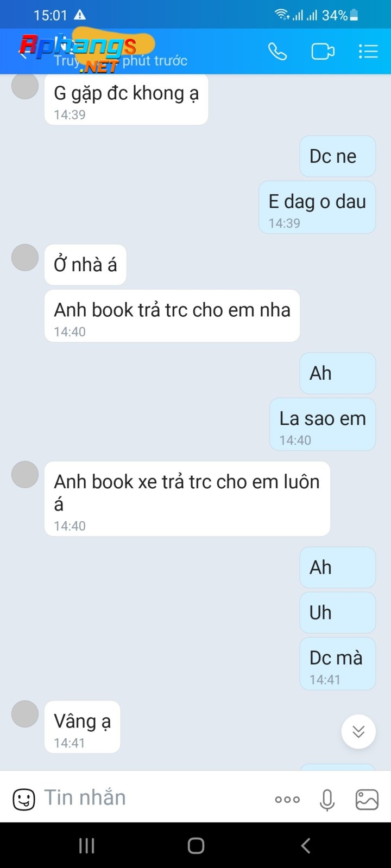391x868 pixels.
Task: Go back using the header back arrow
Action: click(23, 54)
